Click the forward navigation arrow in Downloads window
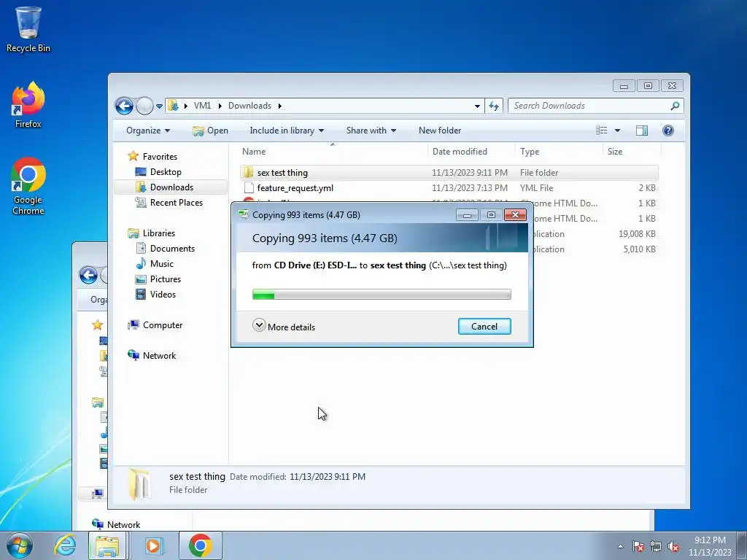 [x=144, y=106]
